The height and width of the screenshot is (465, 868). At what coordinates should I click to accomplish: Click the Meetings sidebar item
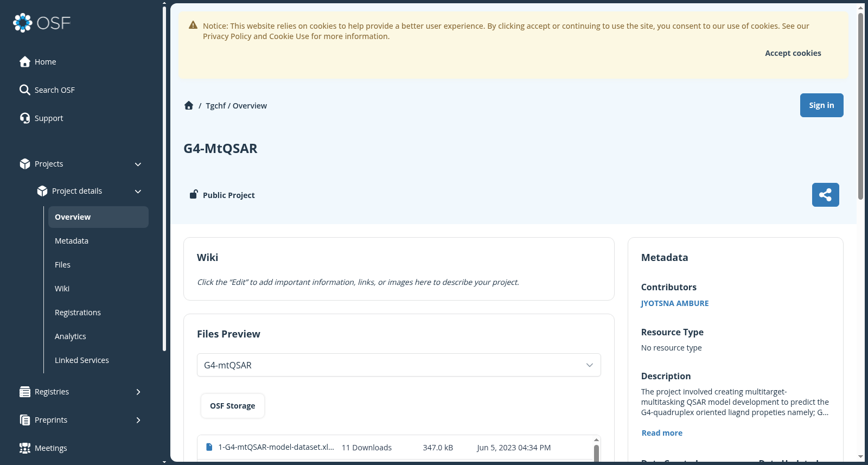coord(51,448)
